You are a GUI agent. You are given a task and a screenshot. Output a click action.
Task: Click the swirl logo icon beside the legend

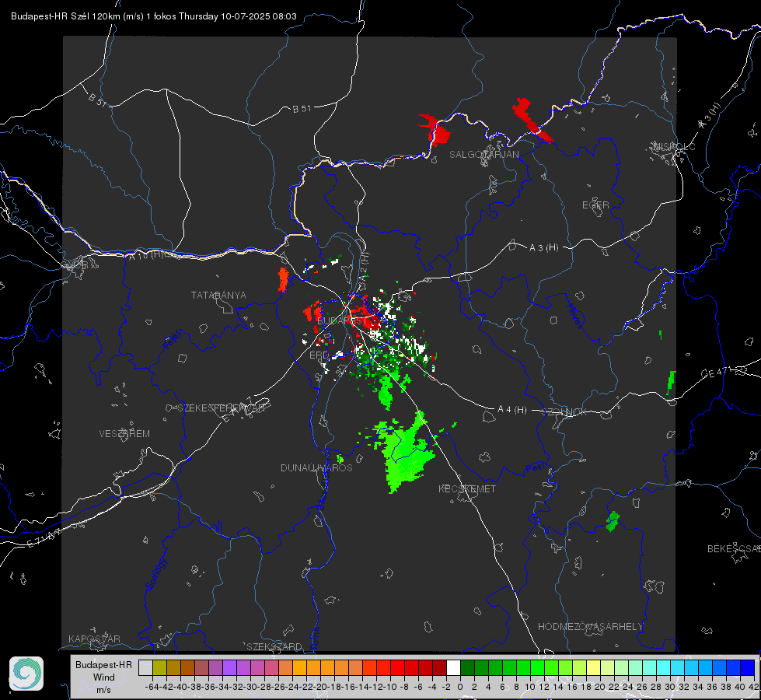click(x=26, y=674)
